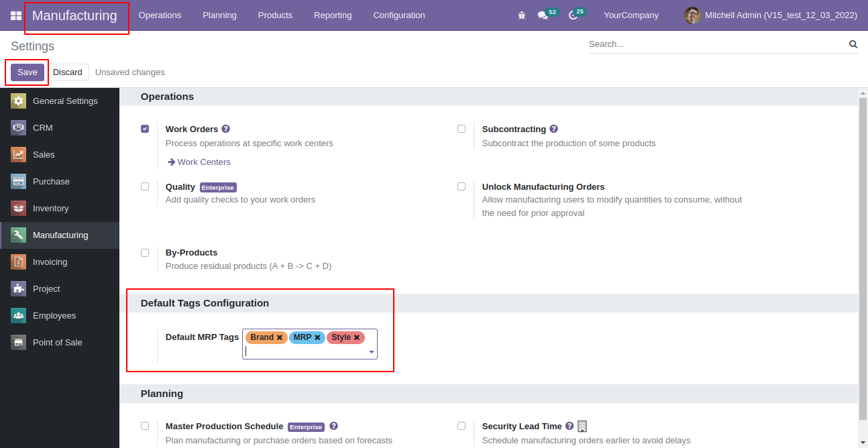Image resolution: width=868 pixels, height=448 pixels.
Task: Click the Manufacturing app title
Action: [x=74, y=15]
